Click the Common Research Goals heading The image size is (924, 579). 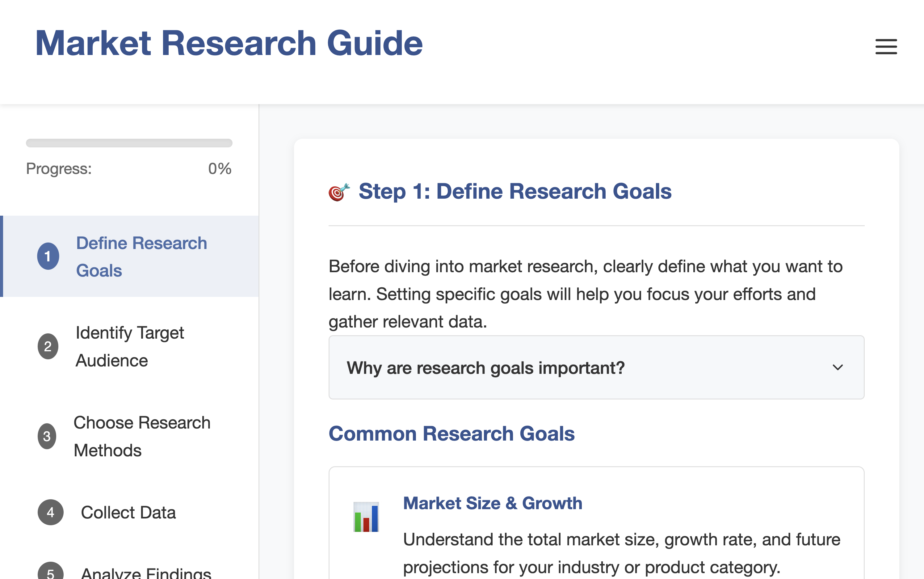point(452,434)
